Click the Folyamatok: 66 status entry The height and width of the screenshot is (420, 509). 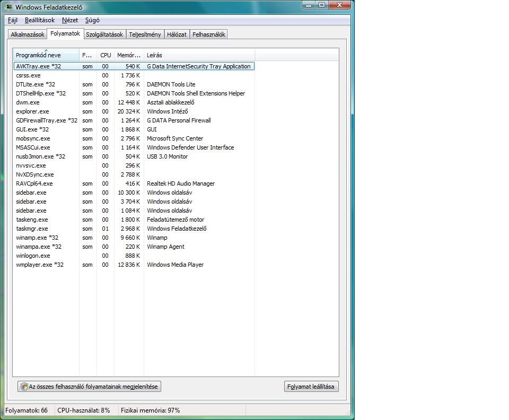[x=27, y=410]
